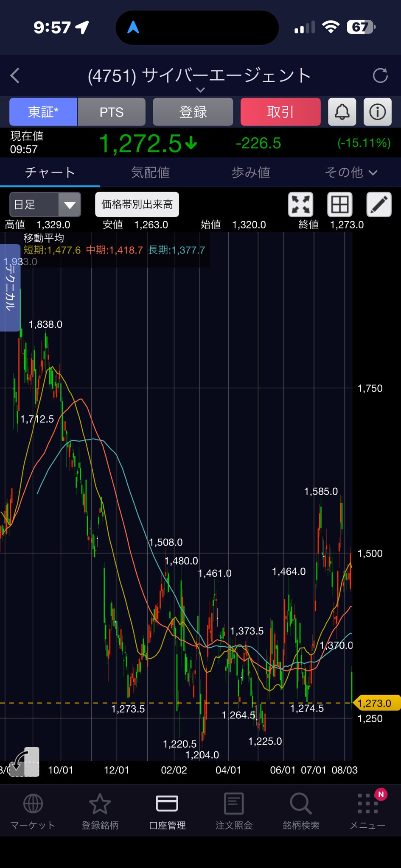Tap the 08/03 date axis label
401x868 pixels.
coord(345,770)
